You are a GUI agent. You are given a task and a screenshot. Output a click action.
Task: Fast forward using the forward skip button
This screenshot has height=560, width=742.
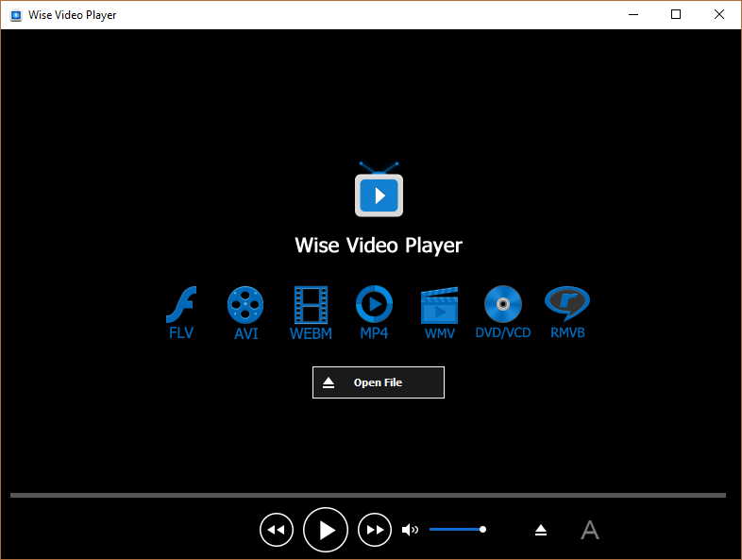375,530
